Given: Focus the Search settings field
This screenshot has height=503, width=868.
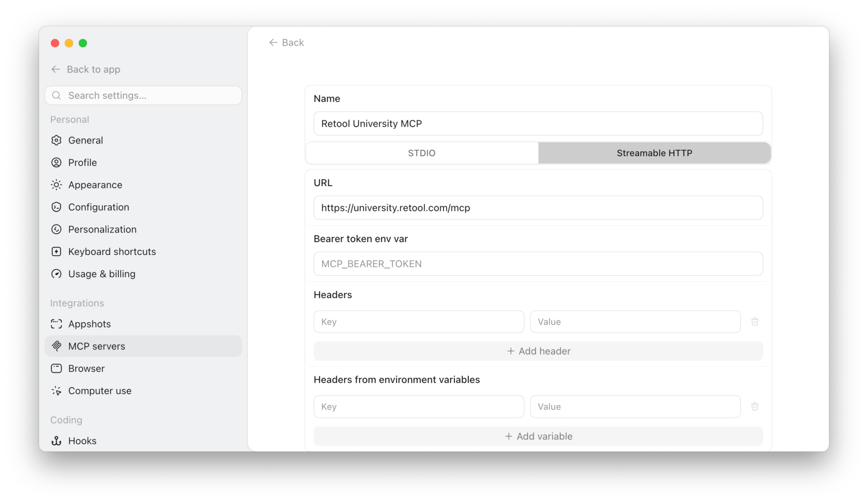Looking at the screenshot, I should point(143,95).
